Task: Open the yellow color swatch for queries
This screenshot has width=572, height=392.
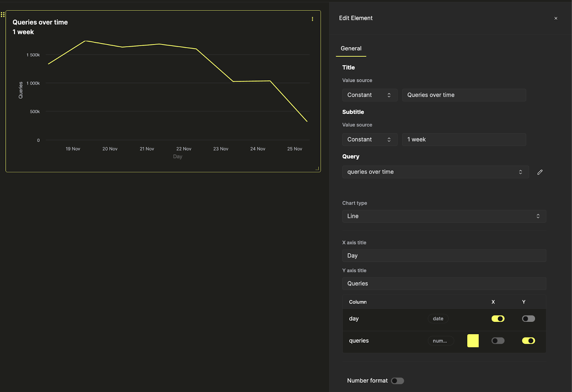Action: coord(473,341)
